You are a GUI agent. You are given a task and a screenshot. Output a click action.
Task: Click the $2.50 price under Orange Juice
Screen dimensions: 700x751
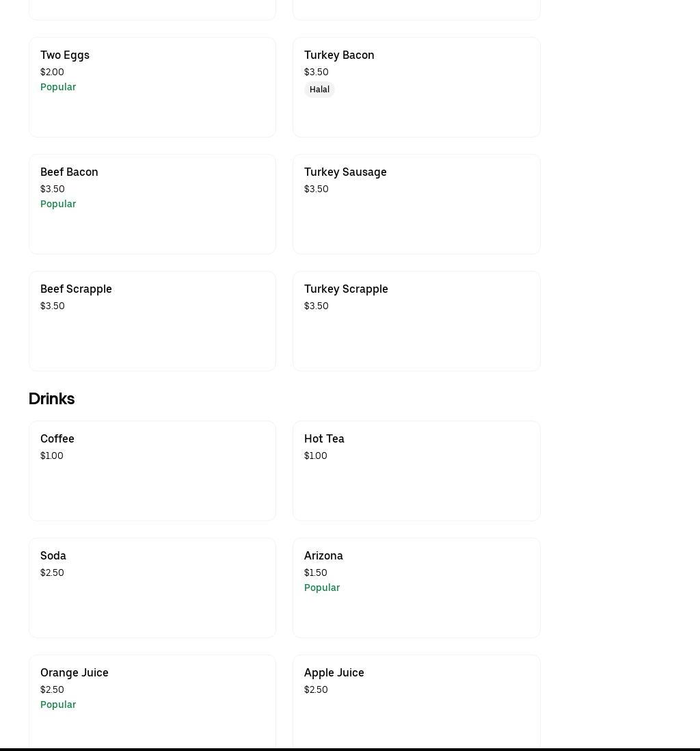52,689
